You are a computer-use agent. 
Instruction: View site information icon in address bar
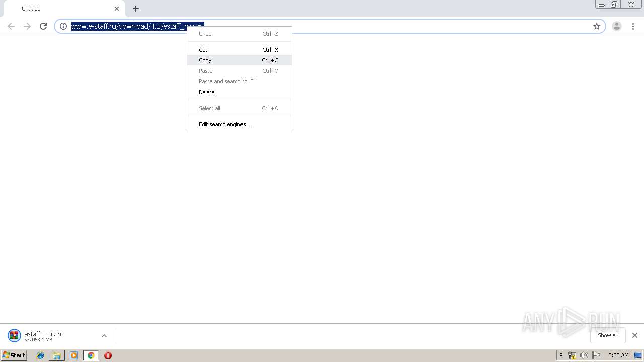[63, 26]
